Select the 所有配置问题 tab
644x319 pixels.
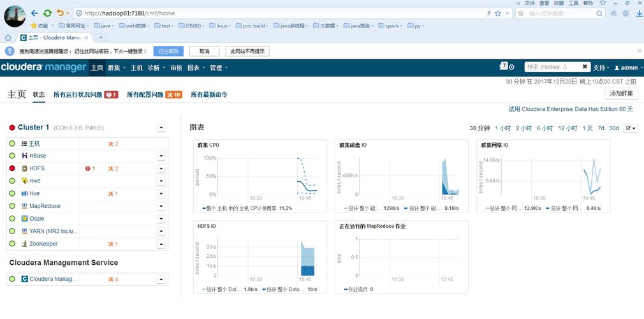154,94
